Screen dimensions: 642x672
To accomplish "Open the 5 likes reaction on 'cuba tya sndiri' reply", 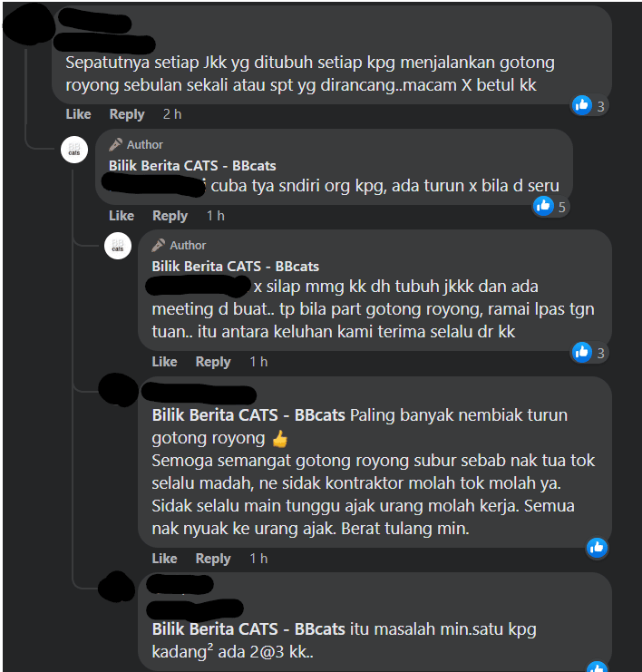I will point(550,207).
